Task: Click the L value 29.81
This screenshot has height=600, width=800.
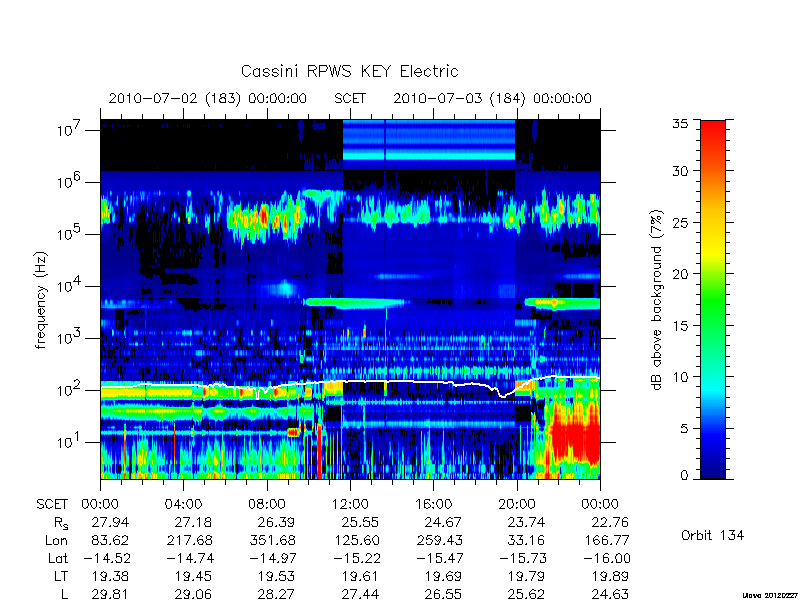Action: click(110, 594)
